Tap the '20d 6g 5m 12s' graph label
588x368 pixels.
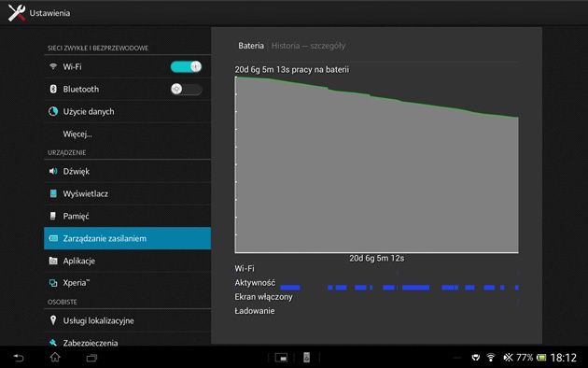[377, 258]
